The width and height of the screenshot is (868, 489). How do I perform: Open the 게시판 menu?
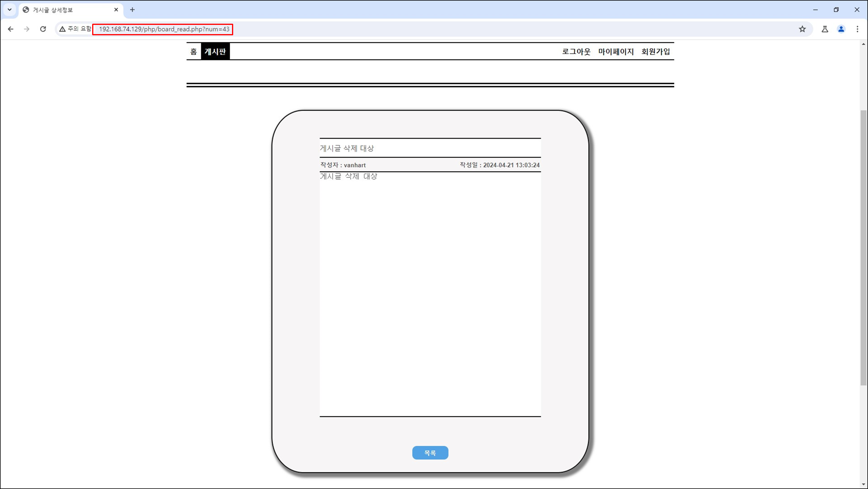pyautogui.click(x=215, y=51)
